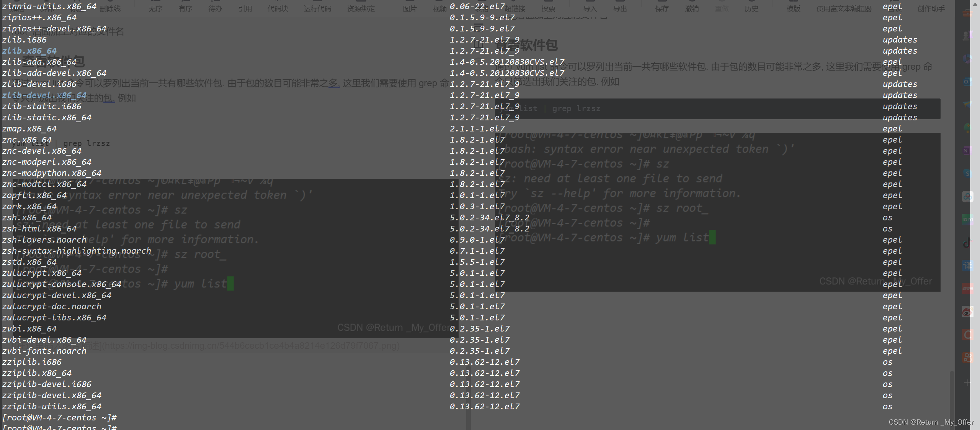
Task: Click the zziplib-utils.x86_64 package entry
Action: tap(52, 406)
